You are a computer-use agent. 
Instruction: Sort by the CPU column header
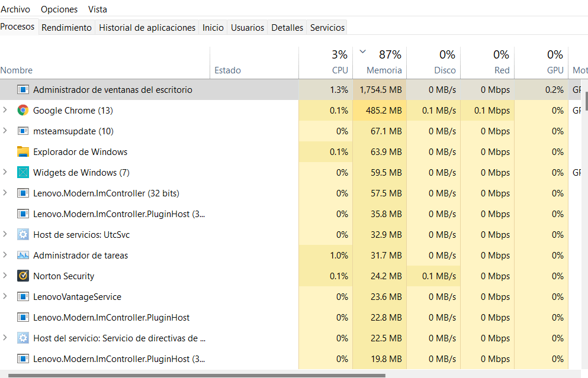tap(326, 63)
